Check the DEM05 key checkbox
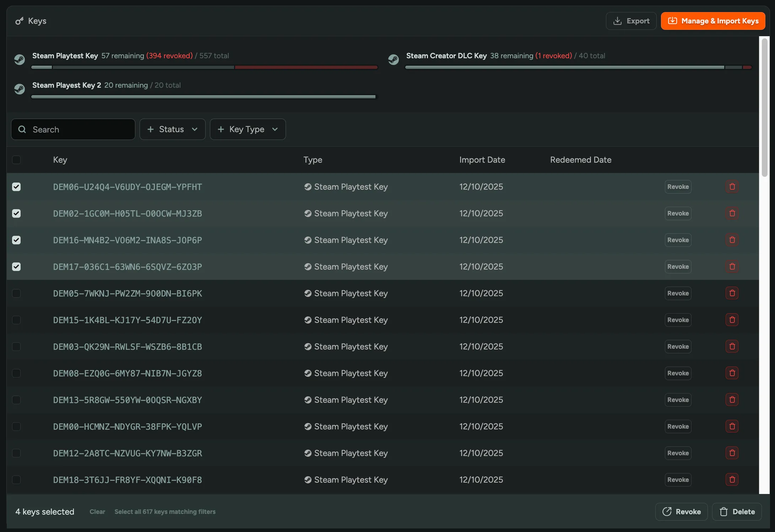The image size is (775, 532). tap(16, 293)
